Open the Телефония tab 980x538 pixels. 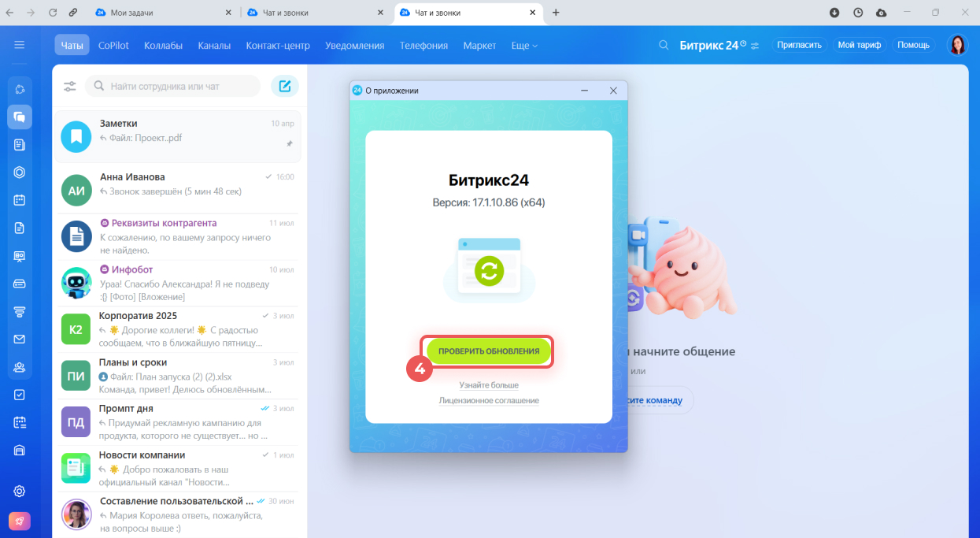point(423,46)
